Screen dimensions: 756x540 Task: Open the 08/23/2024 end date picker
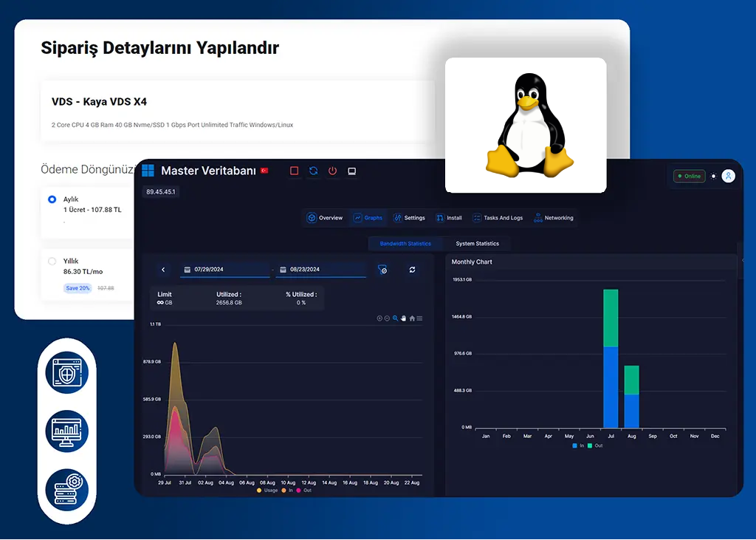pos(320,270)
